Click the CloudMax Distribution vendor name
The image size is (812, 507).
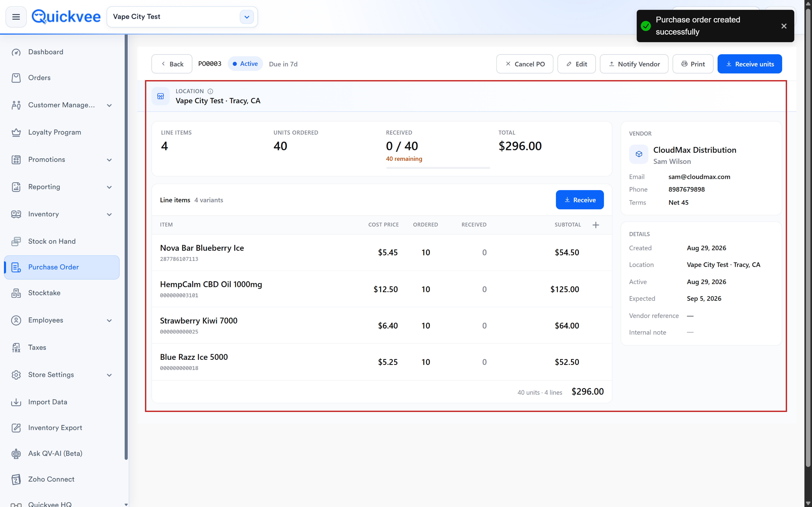(695, 150)
